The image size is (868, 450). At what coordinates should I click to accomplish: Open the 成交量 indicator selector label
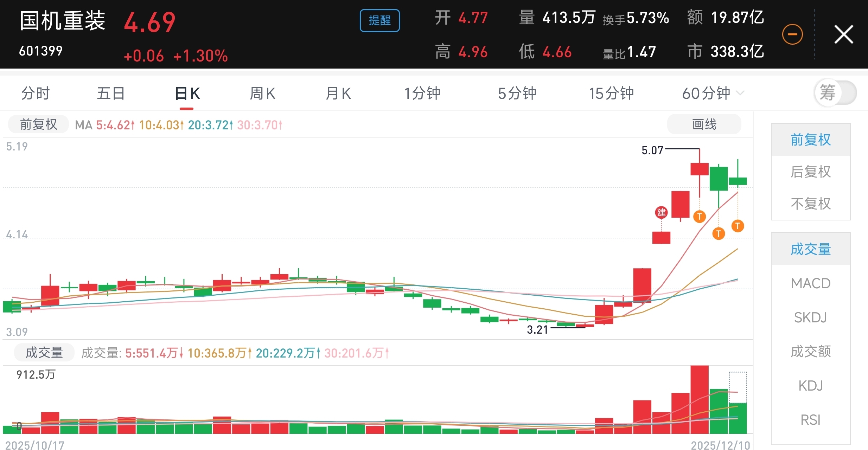click(x=44, y=353)
